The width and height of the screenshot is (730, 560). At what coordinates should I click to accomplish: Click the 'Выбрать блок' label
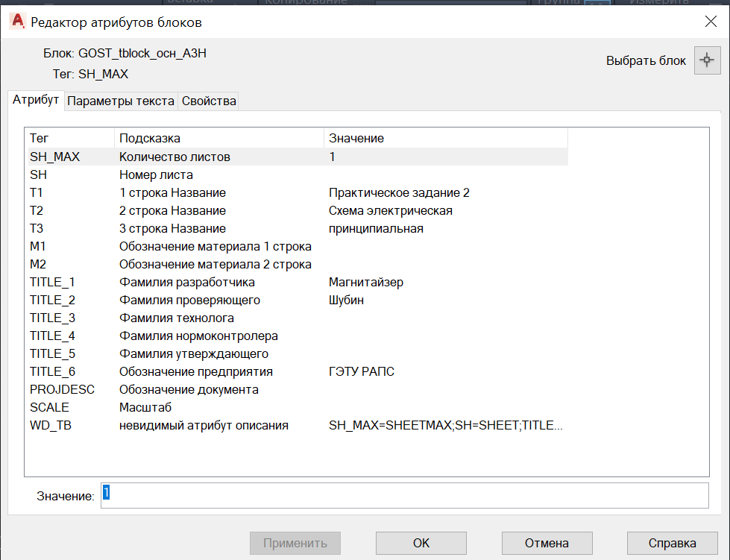pyautogui.click(x=646, y=60)
